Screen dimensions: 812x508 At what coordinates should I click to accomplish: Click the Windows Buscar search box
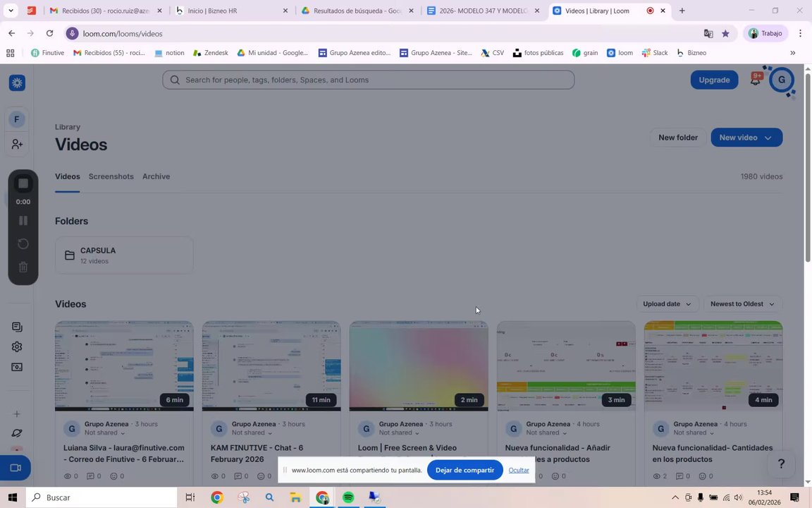pos(101,497)
